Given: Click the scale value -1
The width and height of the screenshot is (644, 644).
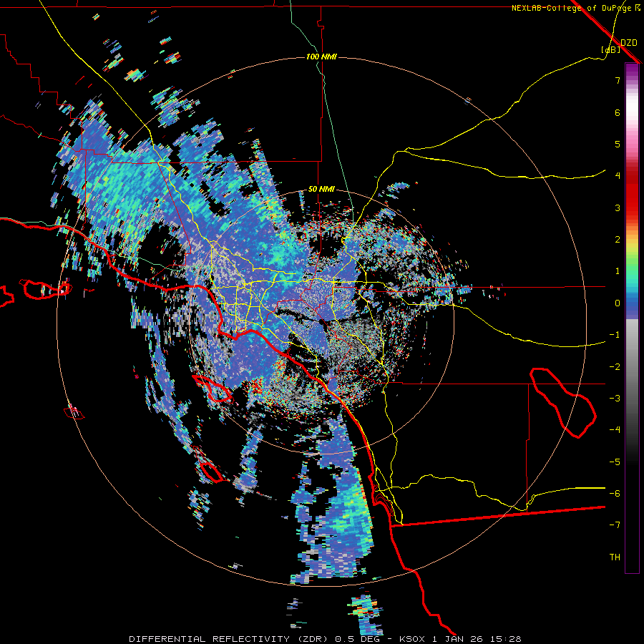Looking at the screenshot, I should click(x=615, y=335).
